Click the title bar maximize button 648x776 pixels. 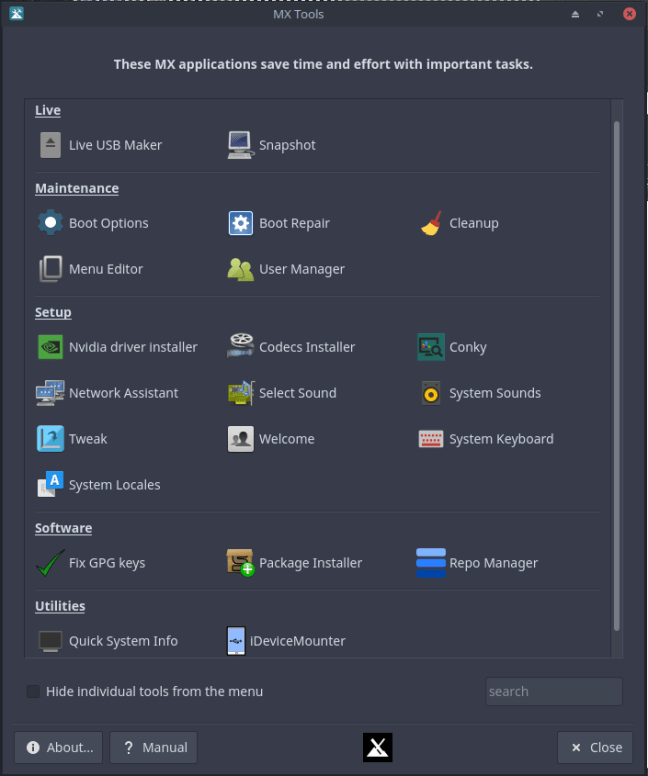(x=600, y=14)
